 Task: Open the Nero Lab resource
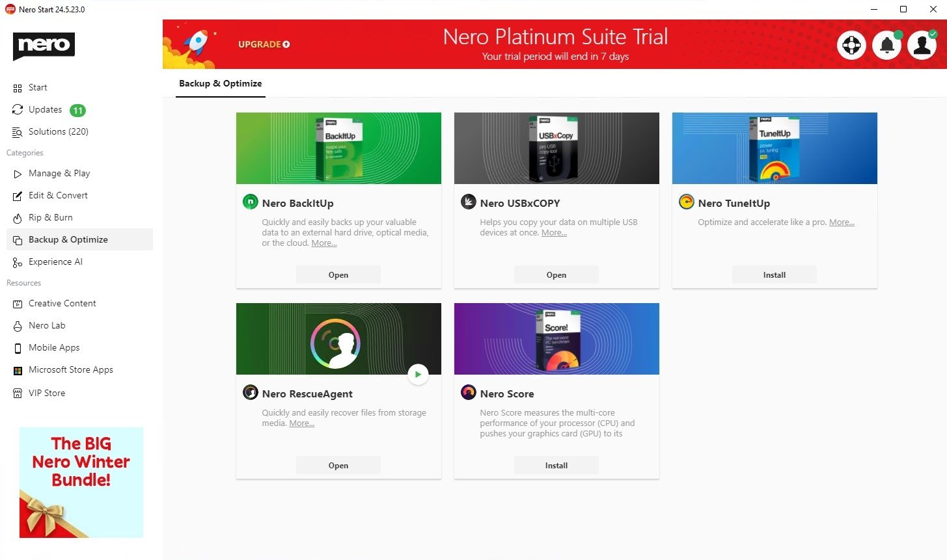click(x=47, y=326)
